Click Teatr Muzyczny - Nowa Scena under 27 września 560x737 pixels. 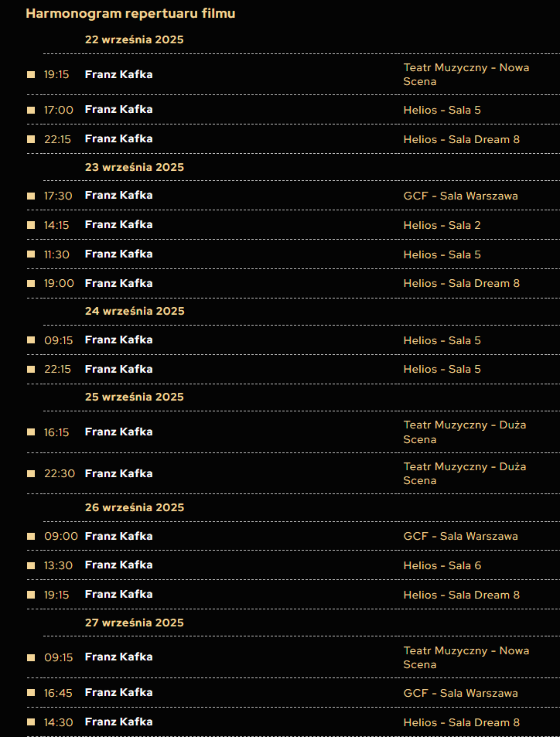[x=466, y=657]
